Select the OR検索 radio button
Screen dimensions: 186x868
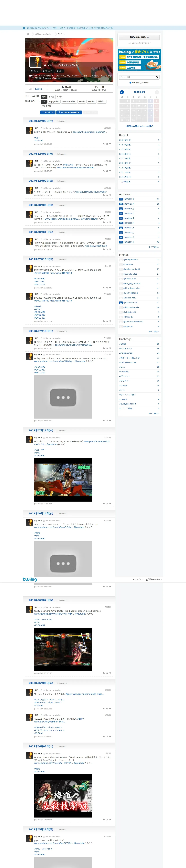pyautogui.click(x=141, y=83)
